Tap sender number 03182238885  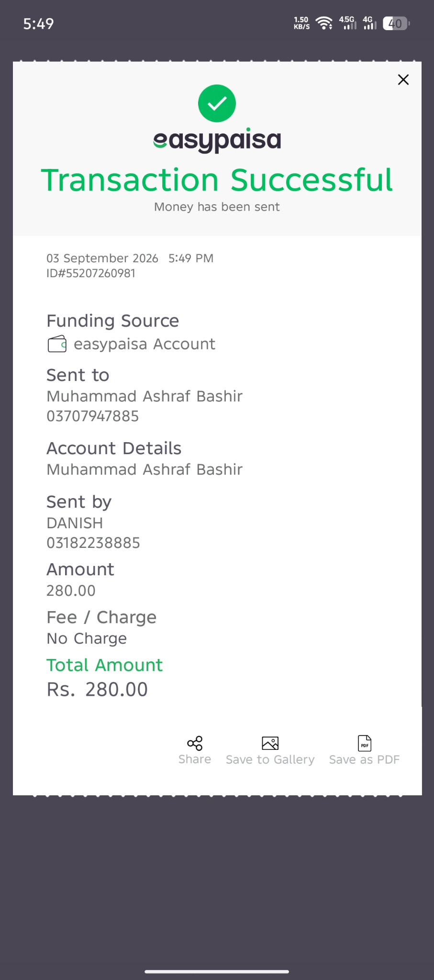(x=93, y=543)
